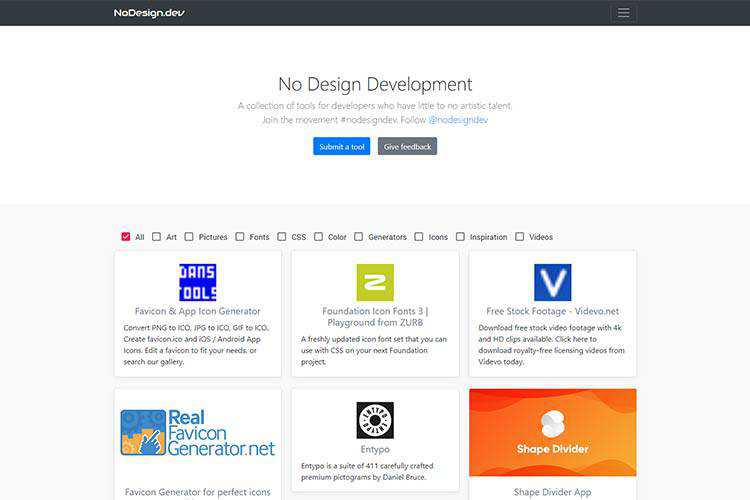Check the Fonts filter checkbox
Viewport: 750px width, 500px height.
coord(240,237)
